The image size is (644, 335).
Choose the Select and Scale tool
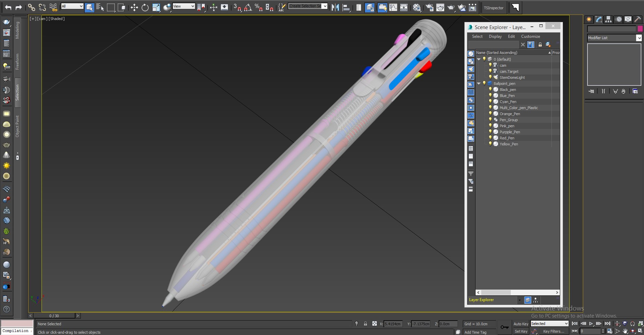(156, 7)
